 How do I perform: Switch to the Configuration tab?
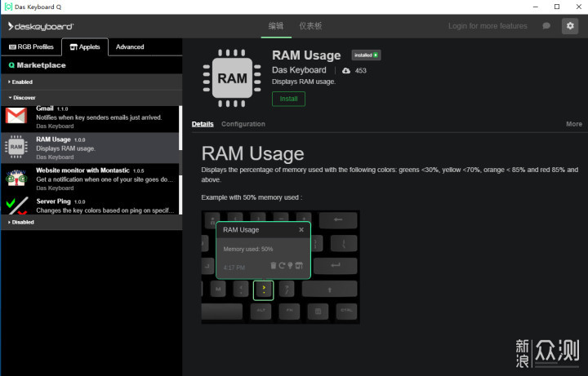click(243, 124)
